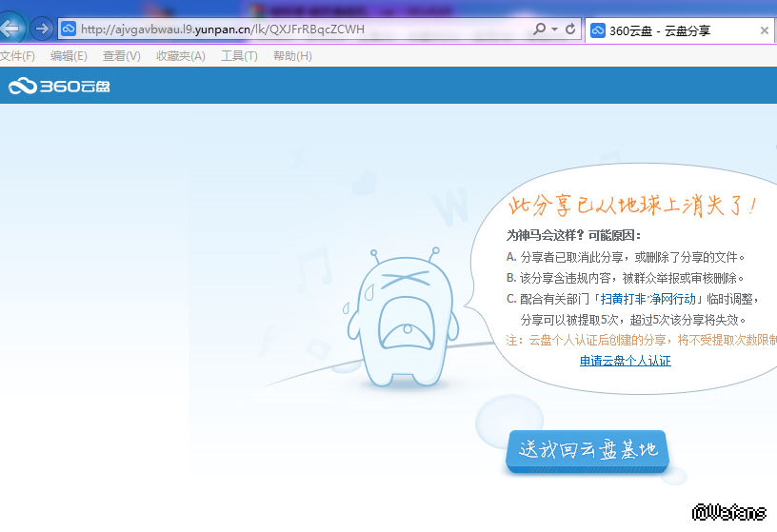Focus the yunpan.cn URL address field
This screenshot has width=777, height=532.
(286, 30)
